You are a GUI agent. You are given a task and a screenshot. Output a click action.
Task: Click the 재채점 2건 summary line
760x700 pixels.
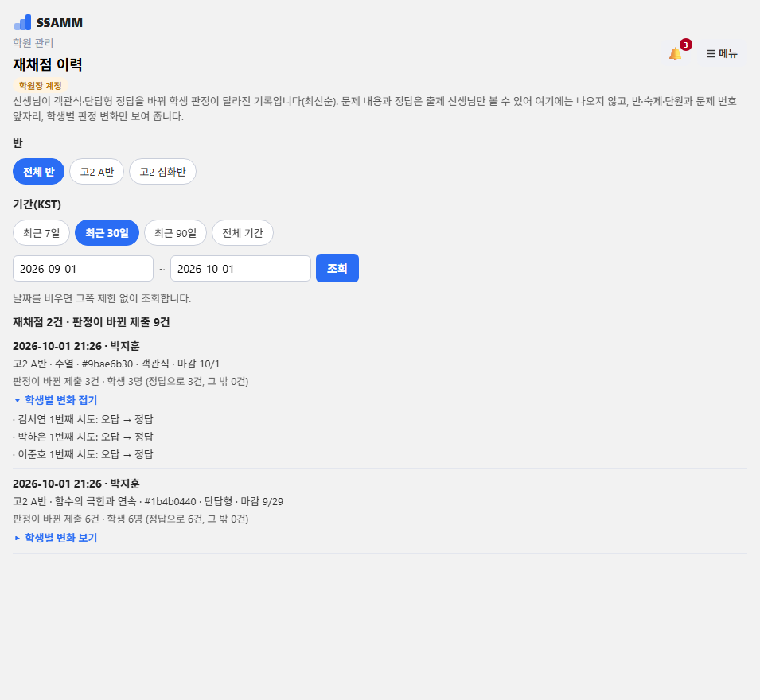pyautogui.click(x=92, y=322)
